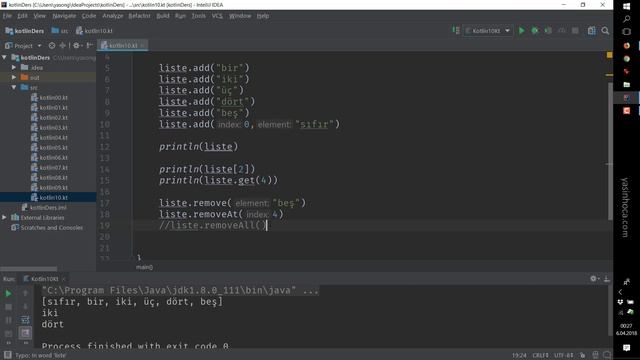This screenshot has width=640, height=360.
Task: Open the Kotlin10Kt run configuration dropdown
Action: 488,31
